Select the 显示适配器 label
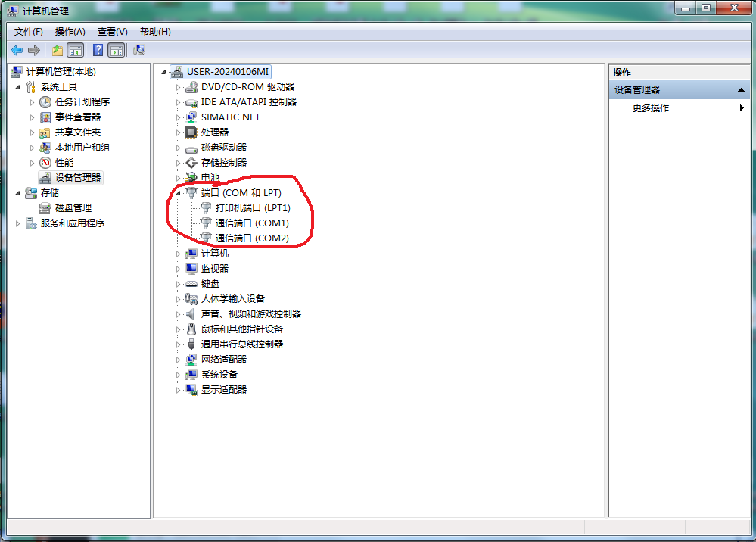Viewport: 756px width, 542px height. click(x=224, y=390)
